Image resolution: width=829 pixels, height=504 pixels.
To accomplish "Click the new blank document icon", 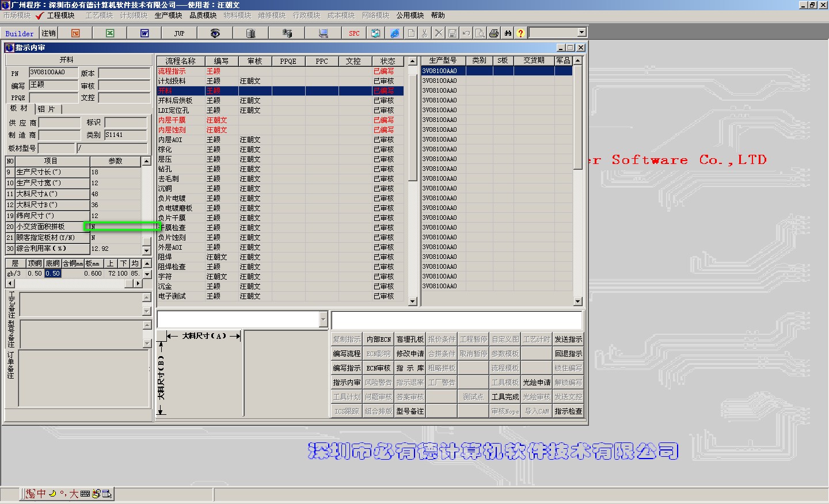I will (x=411, y=33).
